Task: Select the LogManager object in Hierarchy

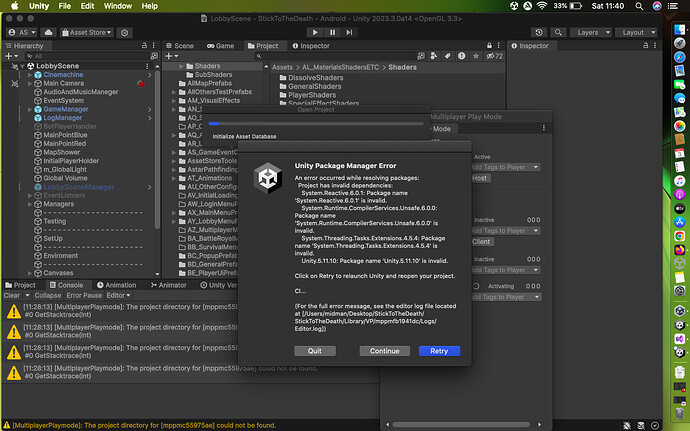Action: 64,118
